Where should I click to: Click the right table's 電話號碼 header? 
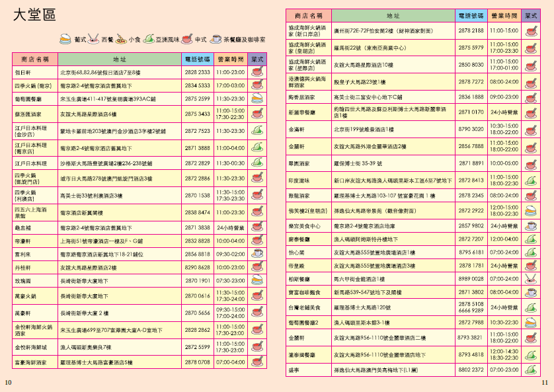[471, 16]
